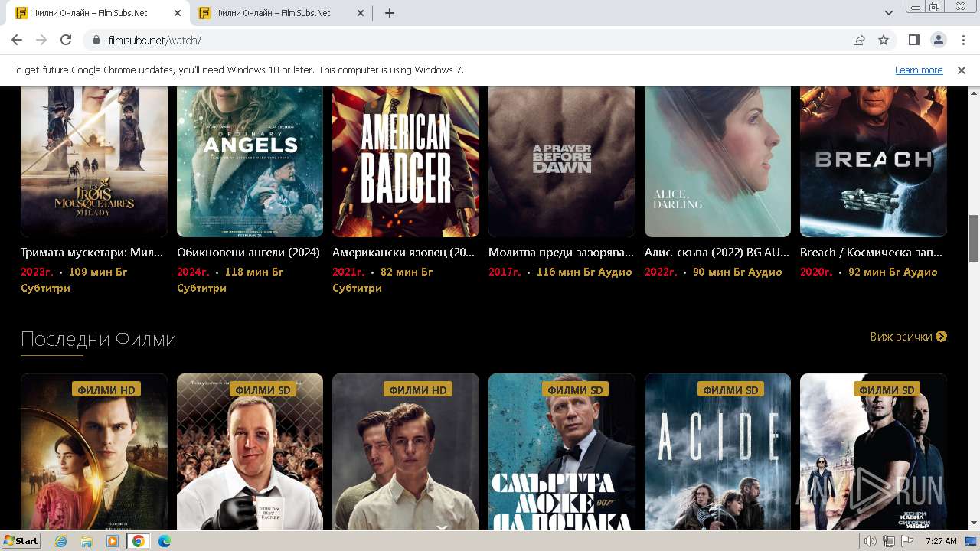
Task: Click the site information lock icon
Action: click(96, 40)
